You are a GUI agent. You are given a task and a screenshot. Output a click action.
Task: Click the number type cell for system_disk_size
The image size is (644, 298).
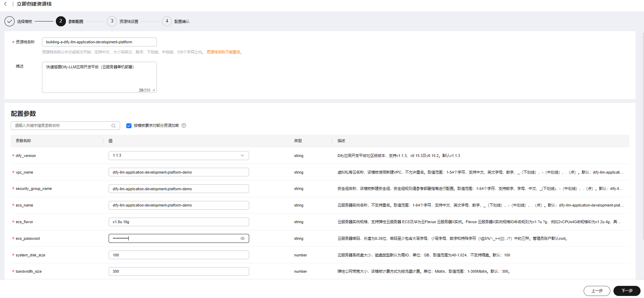[300, 255]
